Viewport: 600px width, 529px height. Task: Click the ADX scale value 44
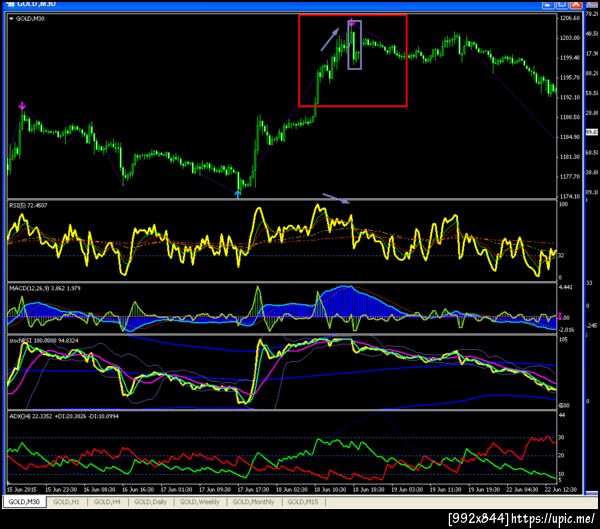tap(562, 415)
